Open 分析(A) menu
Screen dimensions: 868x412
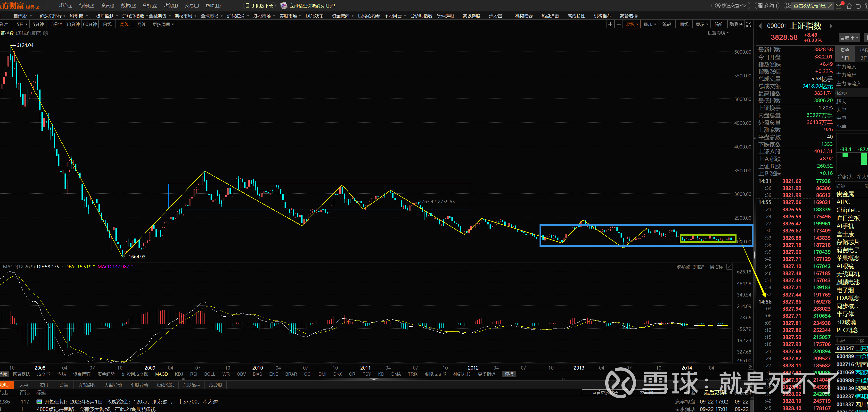point(150,5)
